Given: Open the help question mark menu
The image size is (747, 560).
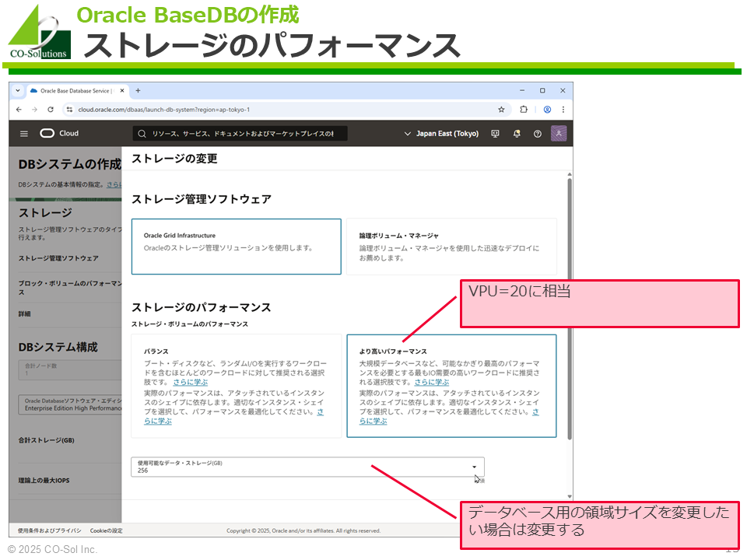Looking at the screenshot, I should point(538,134).
